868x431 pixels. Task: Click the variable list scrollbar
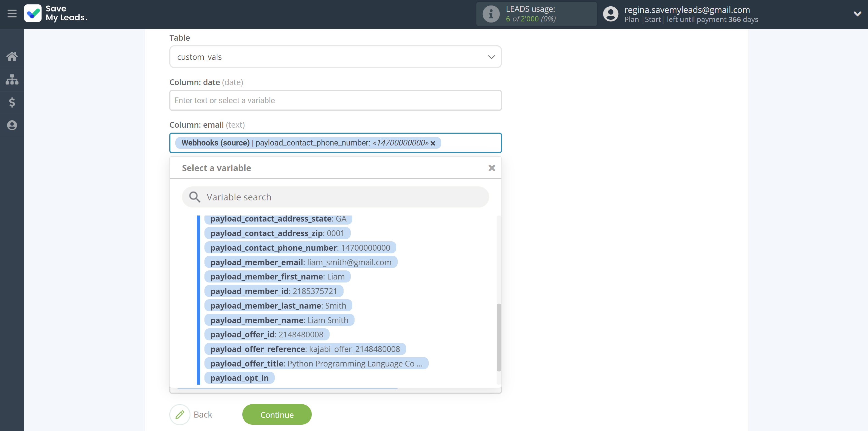(x=499, y=337)
